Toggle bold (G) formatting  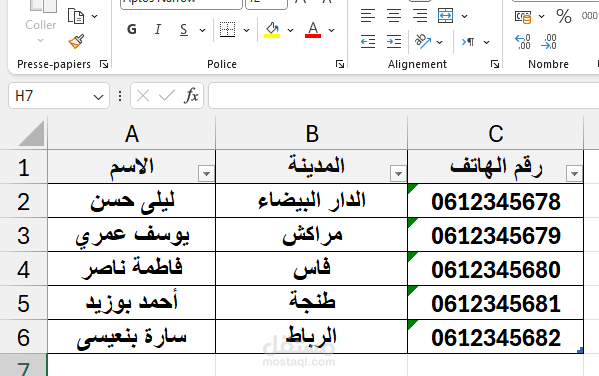pyautogui.click(x=132, y=29)
